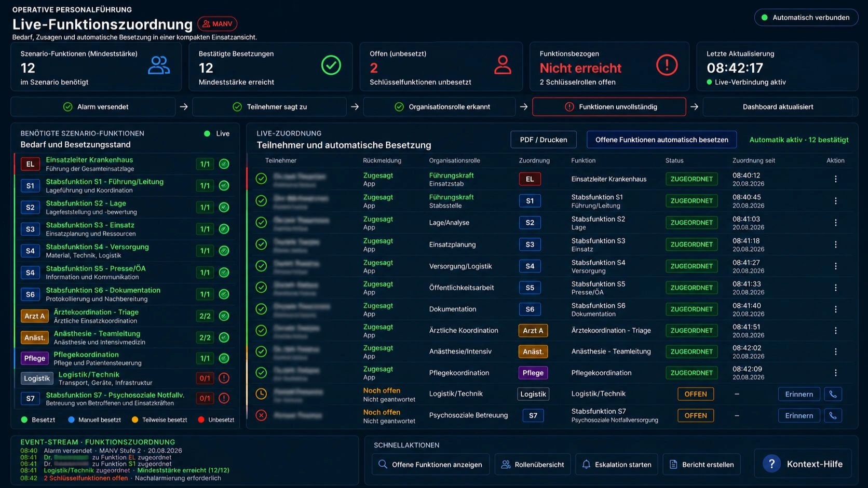Open the action menu for Pflegekoordination table row
Image resolution: width=868 pixels, height=488 pixels.
coord(835,373)
